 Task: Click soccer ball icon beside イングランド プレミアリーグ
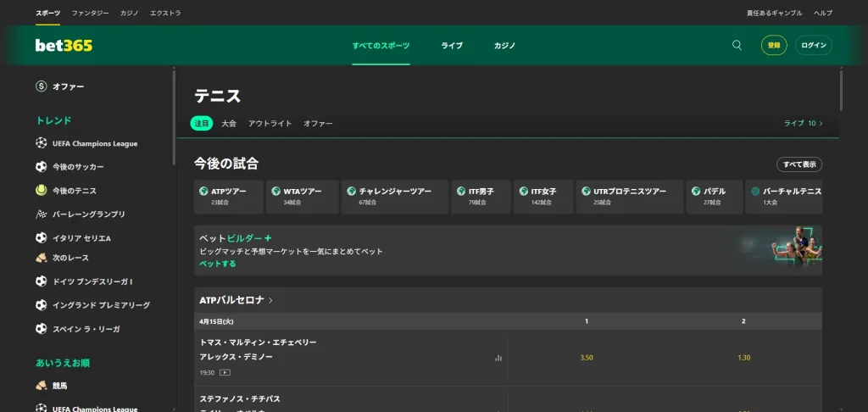click(x=41, y=305)
